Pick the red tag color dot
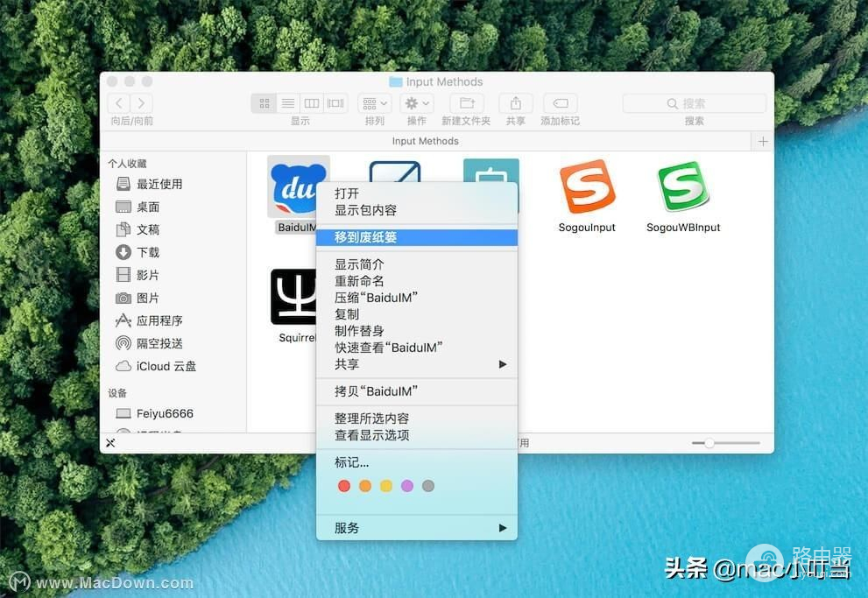The height and width of the screenshot is (598, 868). pyautogui.click(x=344, y=486)
